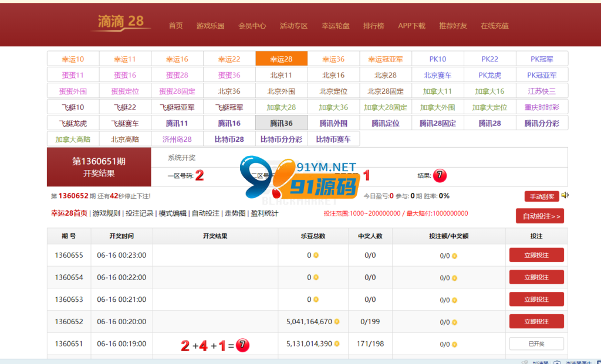601x364 pixels.
Task: Select the 北京赛车 game
Action: [x=438, y=75]
